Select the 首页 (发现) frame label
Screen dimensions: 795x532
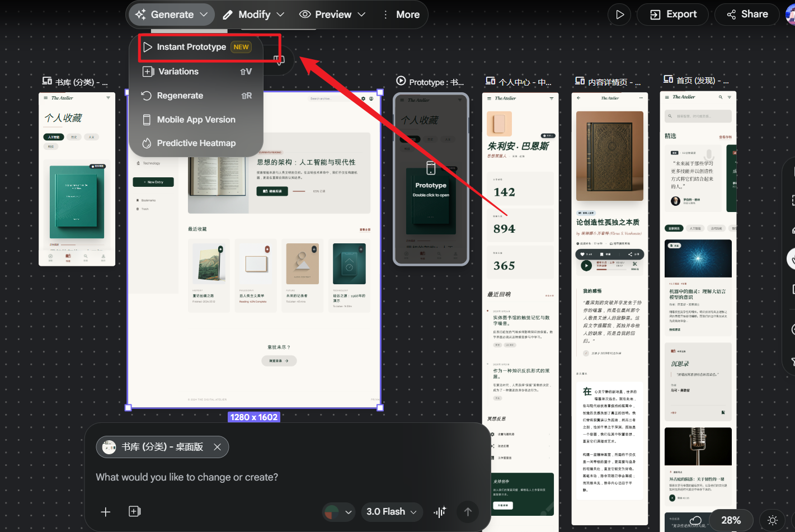pos(703,81)
